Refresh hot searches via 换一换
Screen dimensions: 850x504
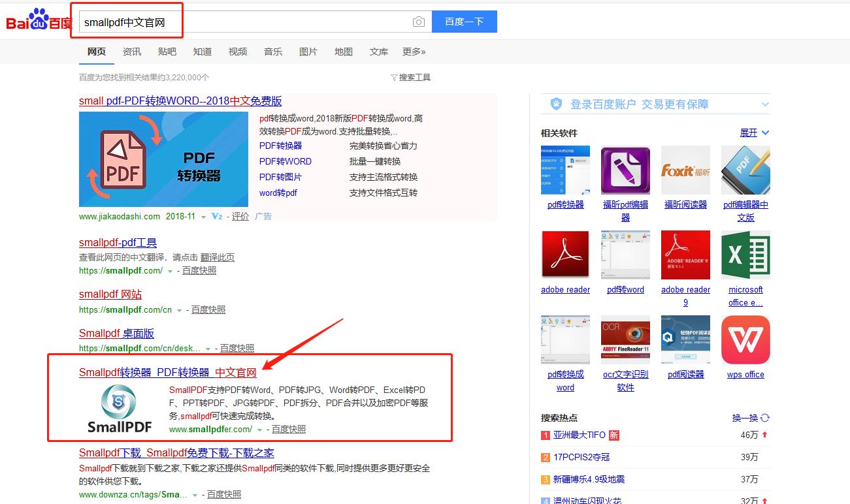click(x=751, y=418)
